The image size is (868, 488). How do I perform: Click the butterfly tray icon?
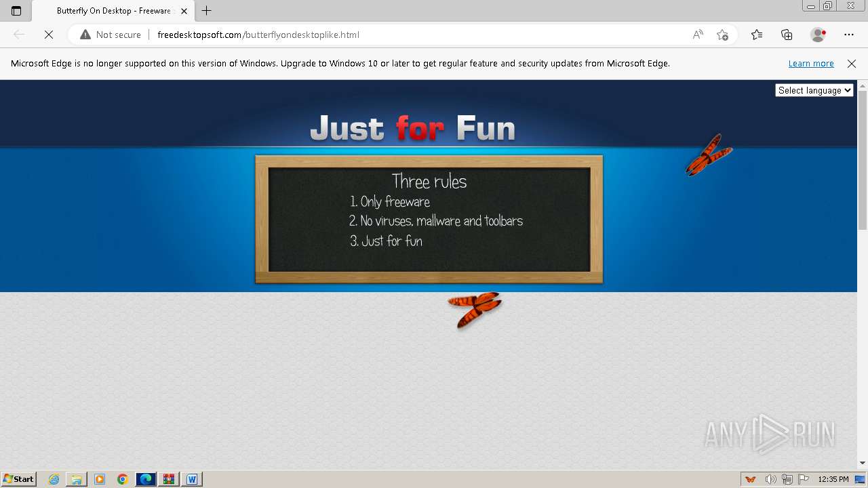(751, 479)
